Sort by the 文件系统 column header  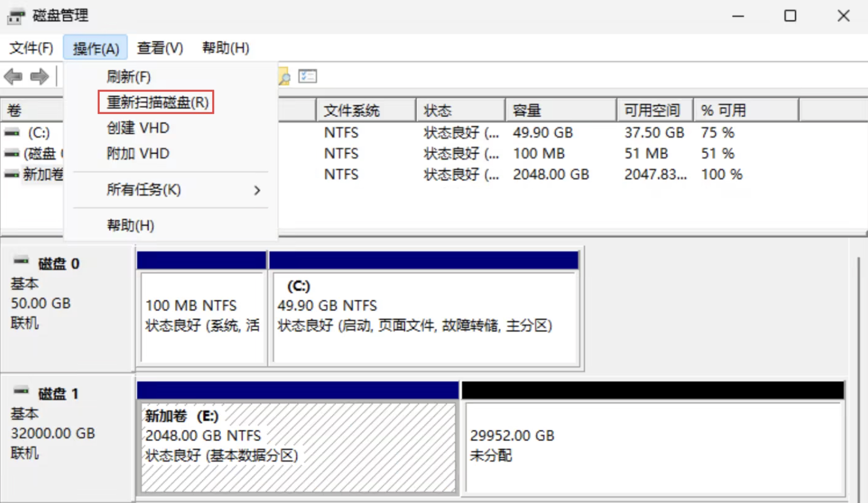pos(366,111)
